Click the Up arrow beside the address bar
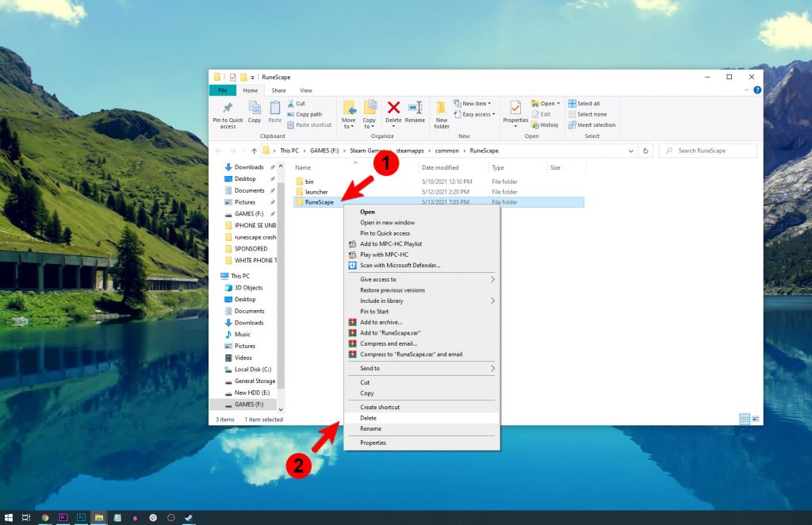 [x=254, y=151]
